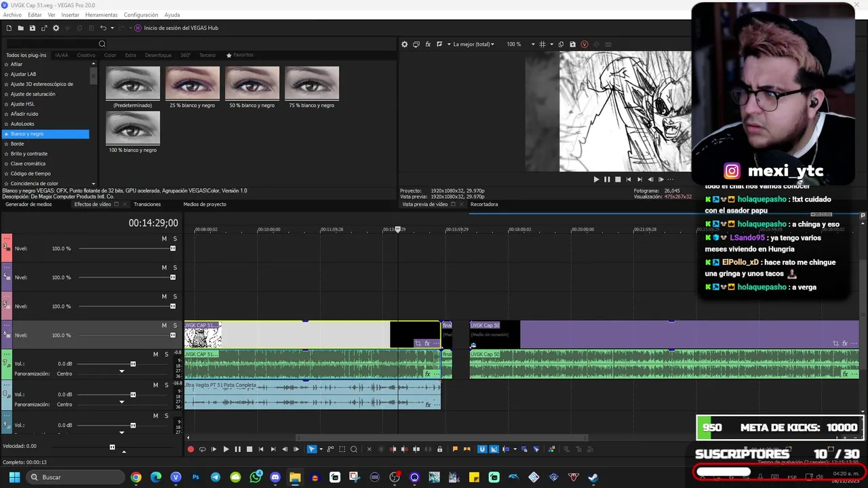Image resolution: width=868 pixels, height=488 pixels.
Task: Mute the Vol. audio track 7
Action: [155, 354]
